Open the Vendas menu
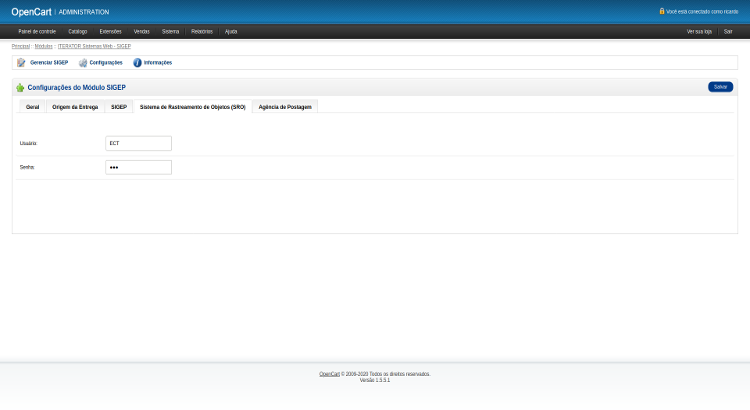This screenshot has height=410, width=750. coord(142,32)
